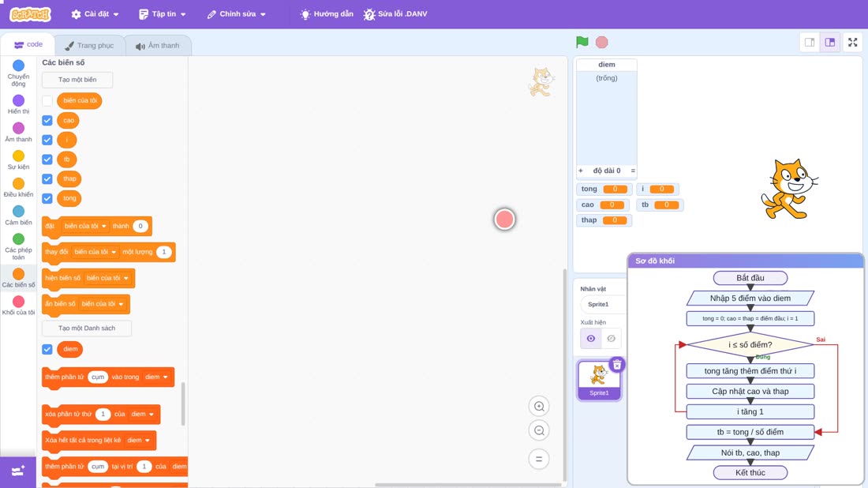Stop the project with red stop button
The width and height of the screenshot is (868, 488).
[602, 42]
